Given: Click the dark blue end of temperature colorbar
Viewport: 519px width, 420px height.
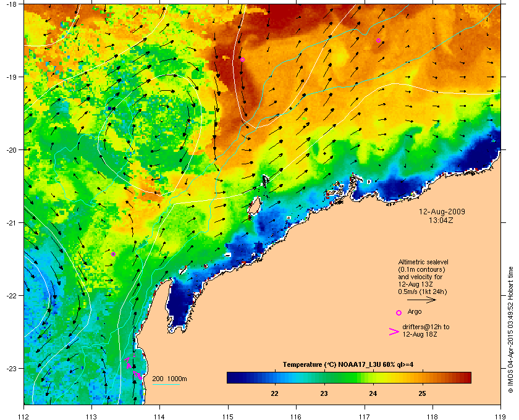Looking at the screenshot, I should tap(232, 377).
